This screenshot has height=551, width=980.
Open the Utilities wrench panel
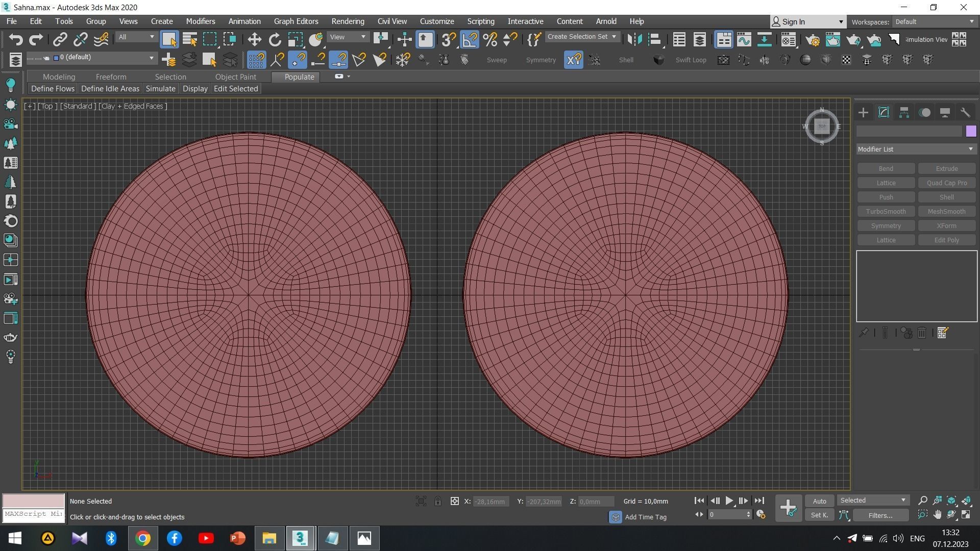pyautogui.click(x=965, y=113)
